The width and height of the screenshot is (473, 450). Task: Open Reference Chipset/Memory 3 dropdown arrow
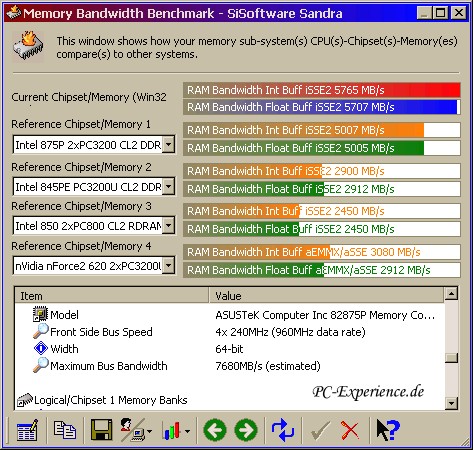coord(169,226)
